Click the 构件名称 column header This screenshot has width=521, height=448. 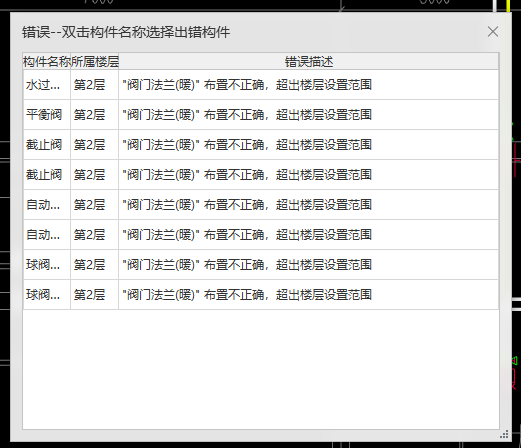(x=47, y=62)
